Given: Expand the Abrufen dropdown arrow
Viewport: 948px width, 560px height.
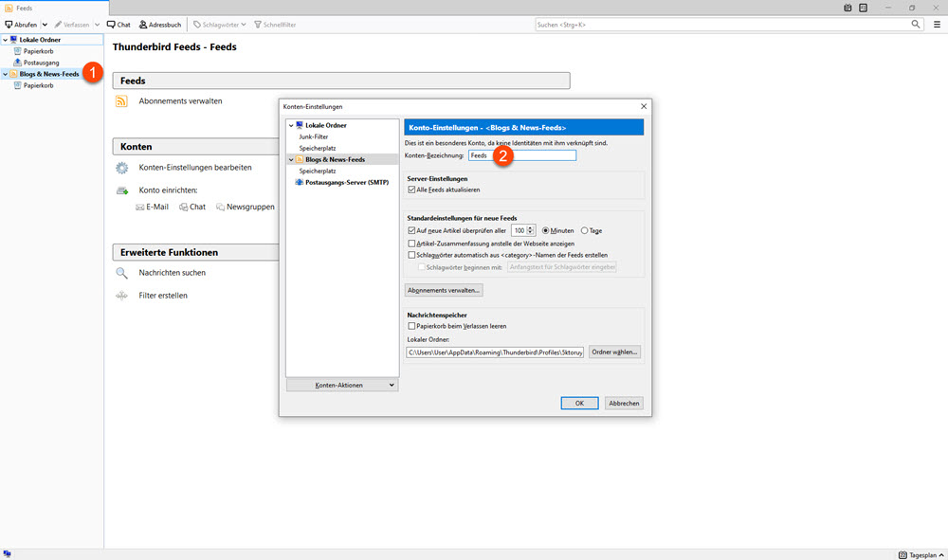Looking at the screenshot, I should (45, 24).
